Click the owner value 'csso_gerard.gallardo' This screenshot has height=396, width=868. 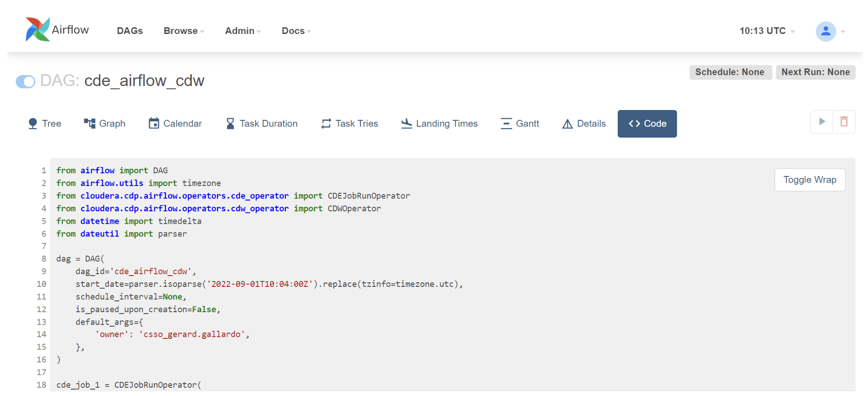click(x=192, y=334)
